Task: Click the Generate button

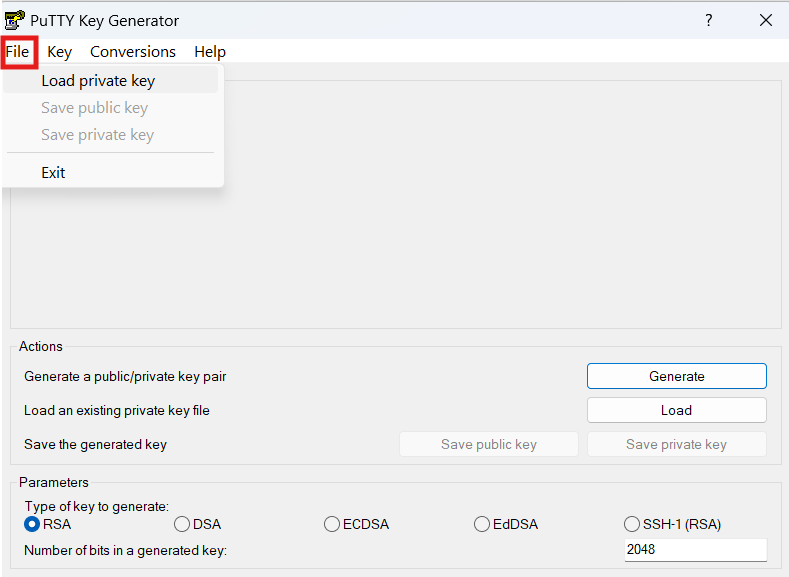Action: tap(676, 376)
